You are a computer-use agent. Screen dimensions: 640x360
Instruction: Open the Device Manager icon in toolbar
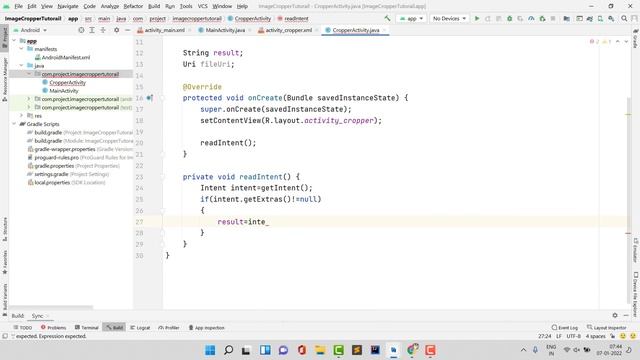click(600, 18)
